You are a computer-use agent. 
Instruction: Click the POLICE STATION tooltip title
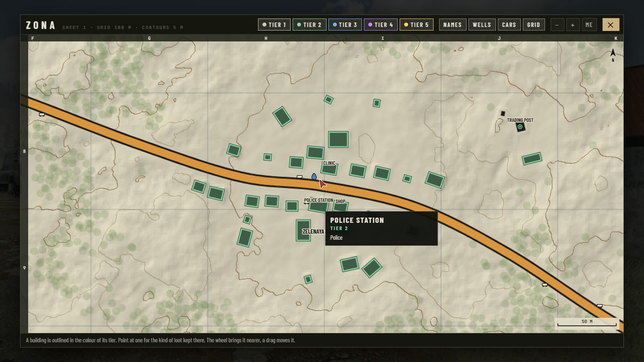pyautogui.click(x=357, y=220)
